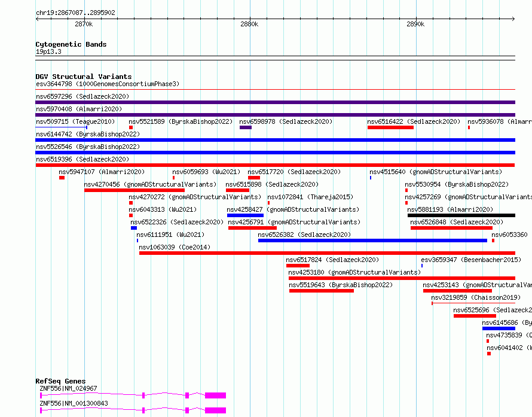Open the esv3659347 Besenbacher2015 label

471,260
